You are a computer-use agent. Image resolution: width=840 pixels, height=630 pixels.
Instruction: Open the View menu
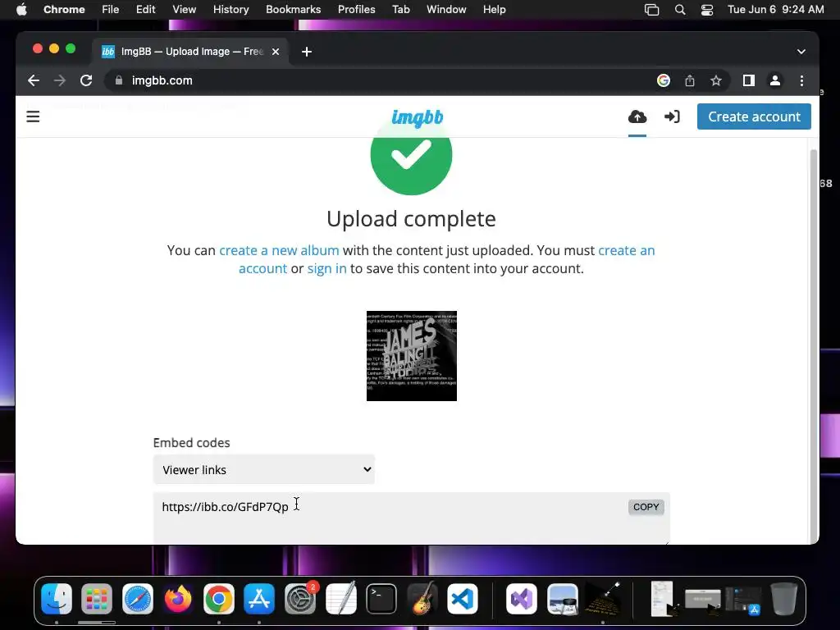pos(184,9)
